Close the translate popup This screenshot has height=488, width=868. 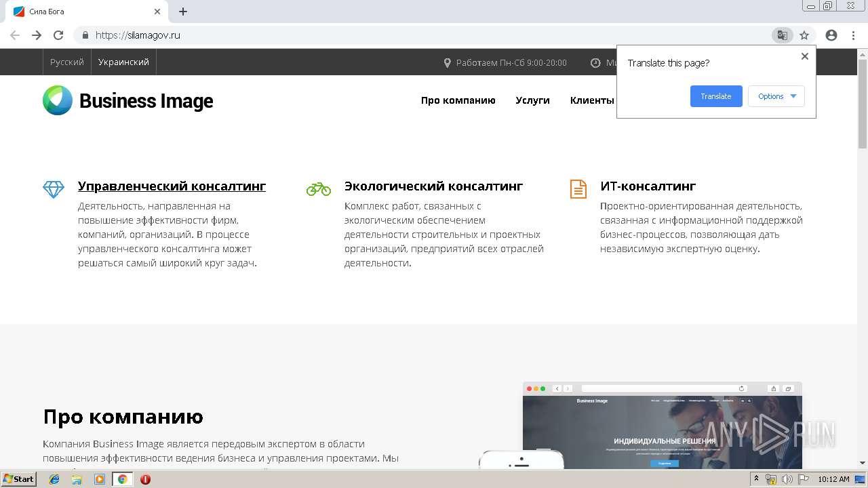click(805, 56)
